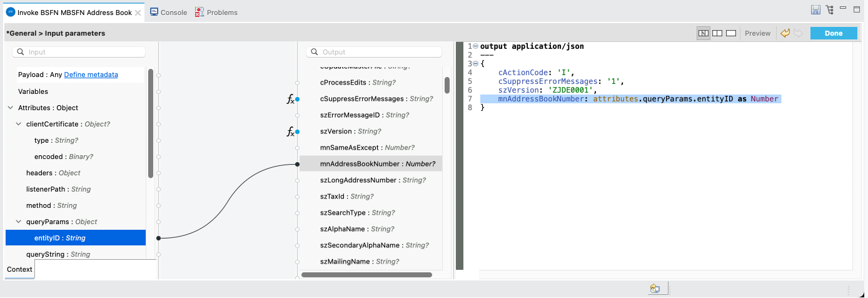This screenshot has width=868, height=298.
Task: Click the Define metadata link
Action: (91, 74)
